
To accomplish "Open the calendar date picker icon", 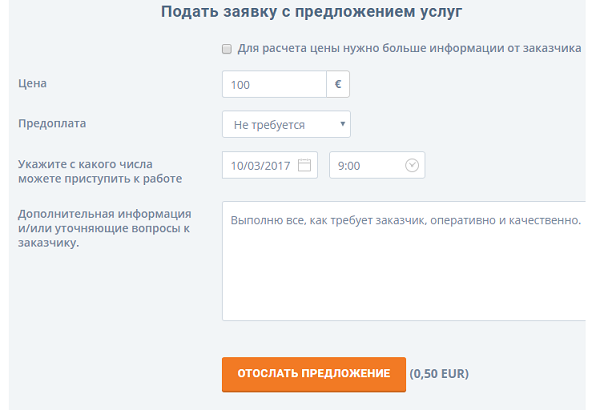I will (x=305, y=165).
